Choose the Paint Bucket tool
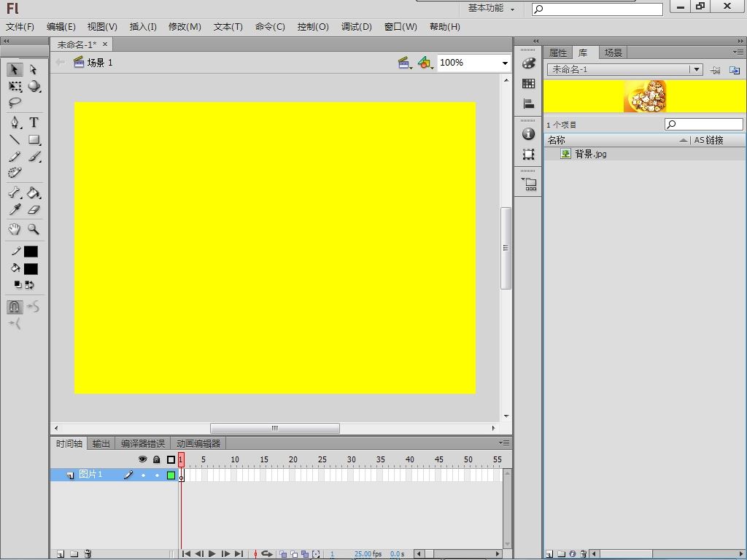Image resolution: width=747 pixels, height=560 pixels. click(34, 193)
